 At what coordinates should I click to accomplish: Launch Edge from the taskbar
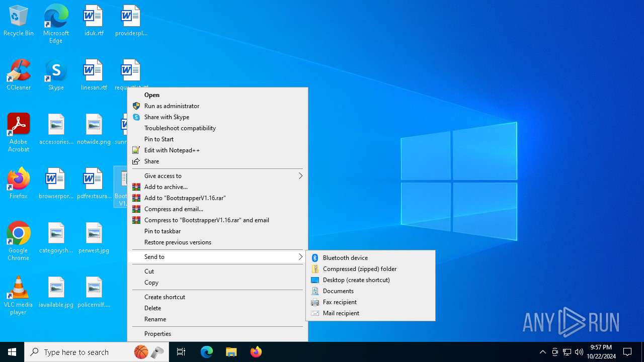[x=207, y=352]
